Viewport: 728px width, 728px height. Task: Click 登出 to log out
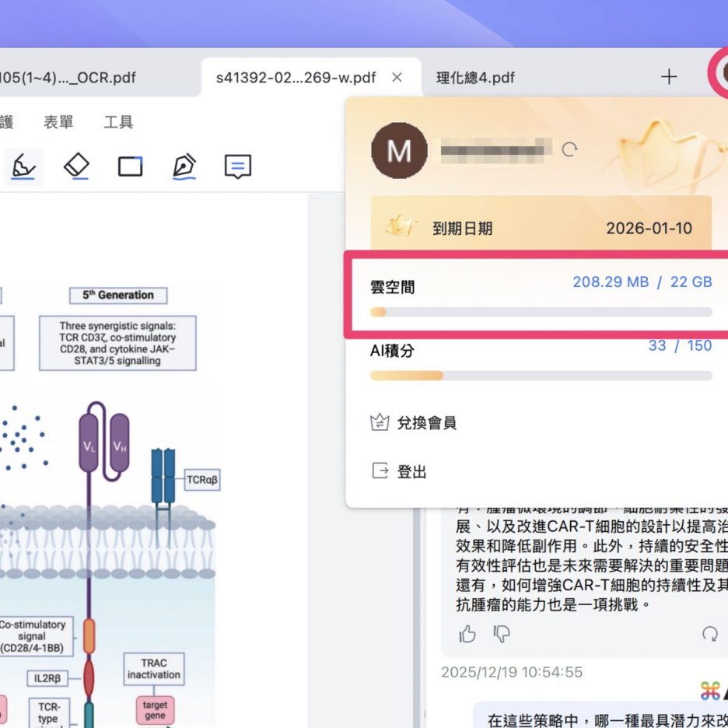[x=411, y=471]
